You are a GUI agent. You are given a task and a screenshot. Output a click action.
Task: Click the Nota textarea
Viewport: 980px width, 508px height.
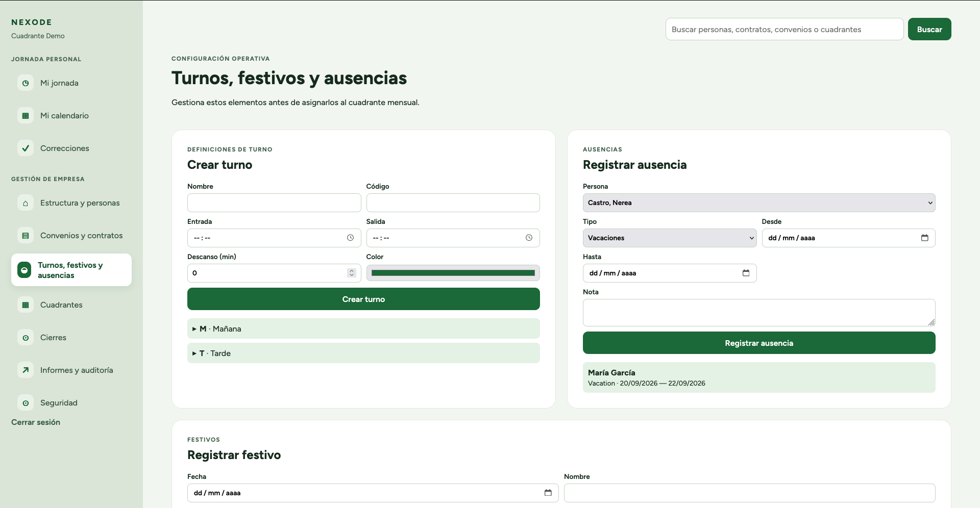coord(759,313)
